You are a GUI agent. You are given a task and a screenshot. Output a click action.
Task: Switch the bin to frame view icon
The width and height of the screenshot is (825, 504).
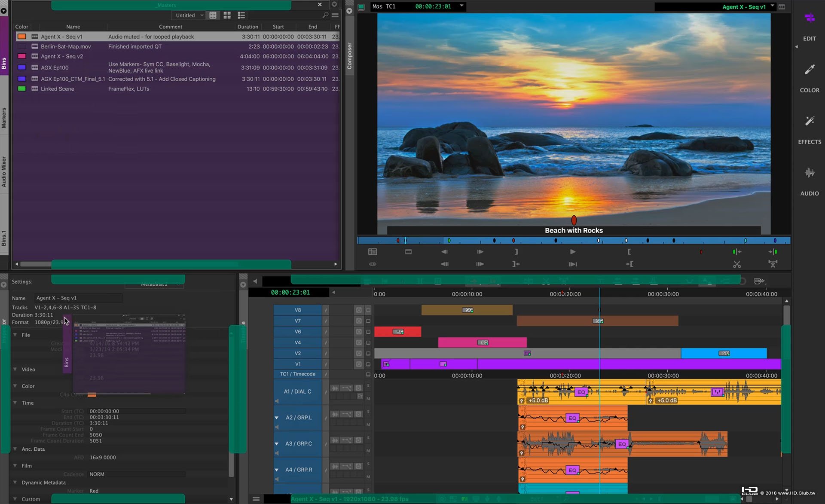227,15
